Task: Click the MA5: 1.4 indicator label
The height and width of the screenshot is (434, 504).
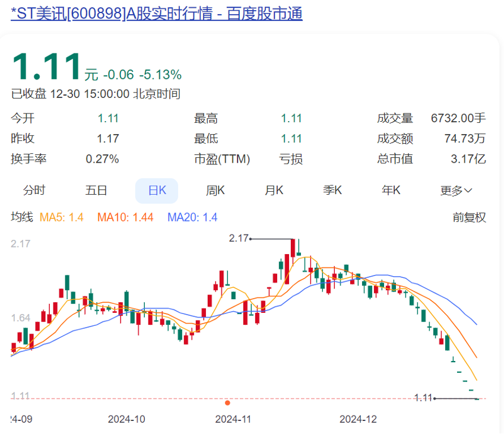Action: pos(61,217)
